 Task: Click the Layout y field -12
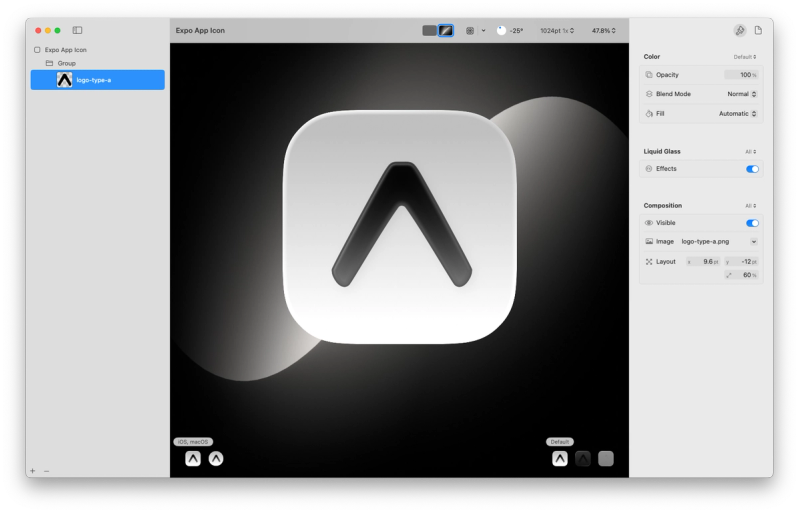(741, 261)
